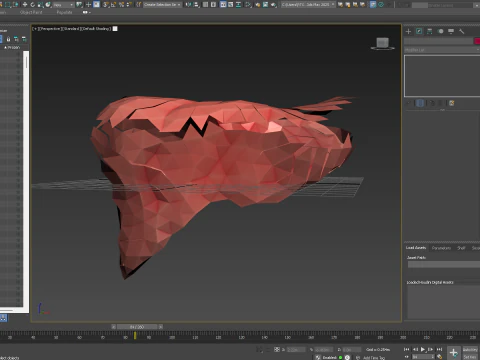Open the Modify command panel tab
Viewport: 480px width, 360px height.
point(419,31)
